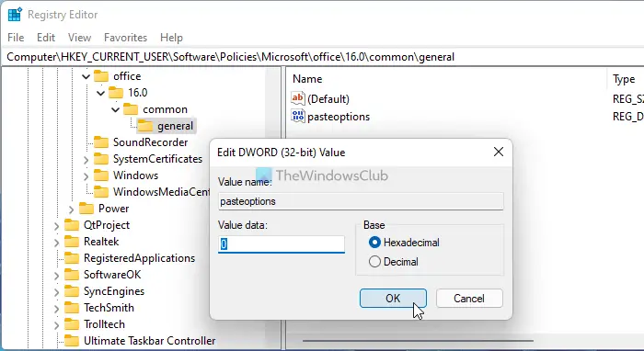
Task: Select the TechSmith folder icon
Action: (x=72, y=308)
